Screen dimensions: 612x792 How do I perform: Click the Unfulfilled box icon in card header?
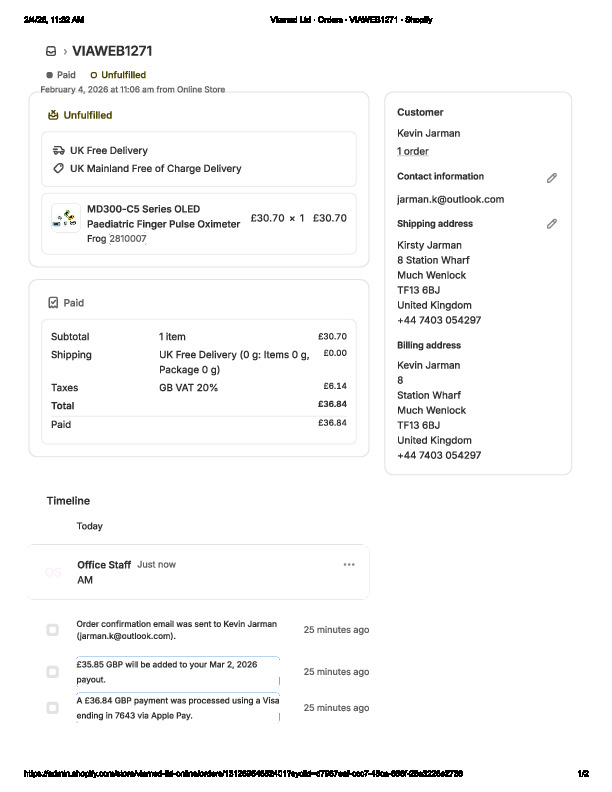53,115
